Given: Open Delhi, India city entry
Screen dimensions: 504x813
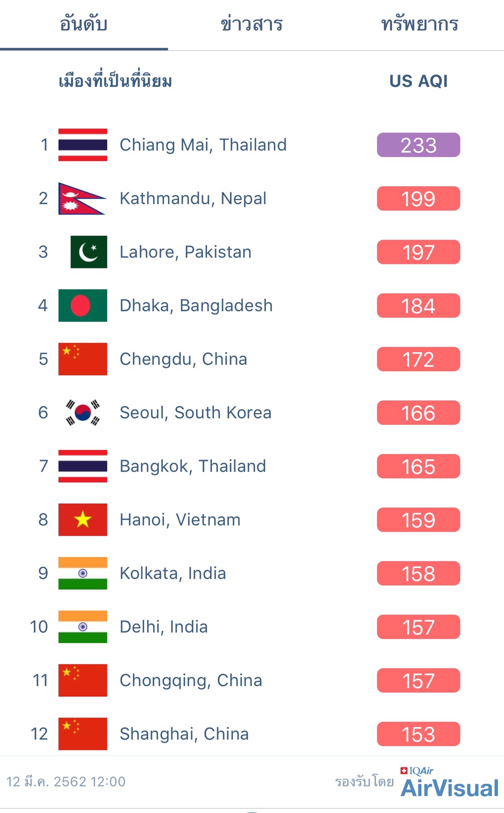Looking at the screenshot, I should [x=163, y=626].
